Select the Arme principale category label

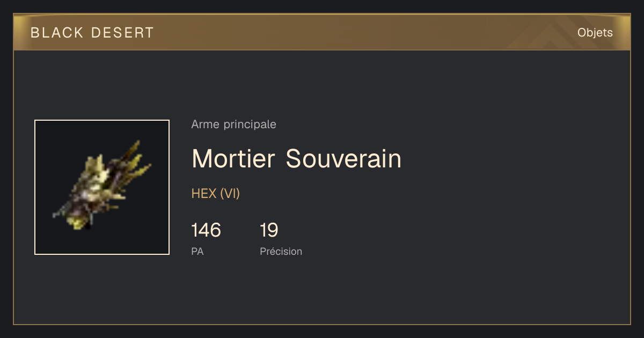[x=233, y=124]
